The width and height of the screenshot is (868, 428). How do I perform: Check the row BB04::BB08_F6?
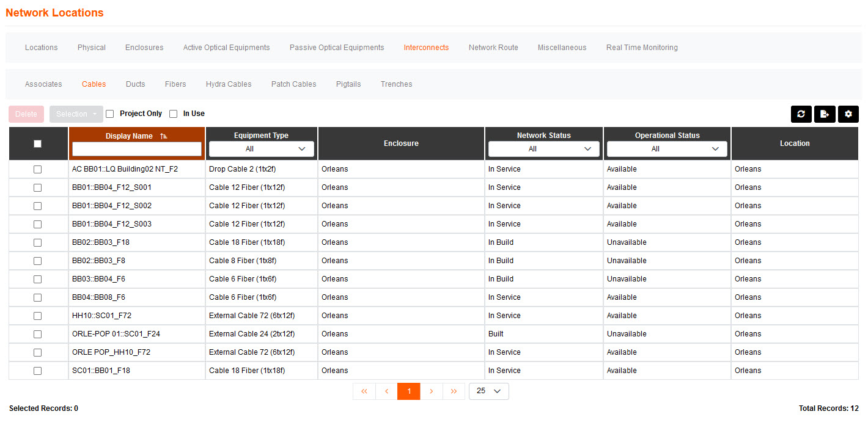[38, 297]
